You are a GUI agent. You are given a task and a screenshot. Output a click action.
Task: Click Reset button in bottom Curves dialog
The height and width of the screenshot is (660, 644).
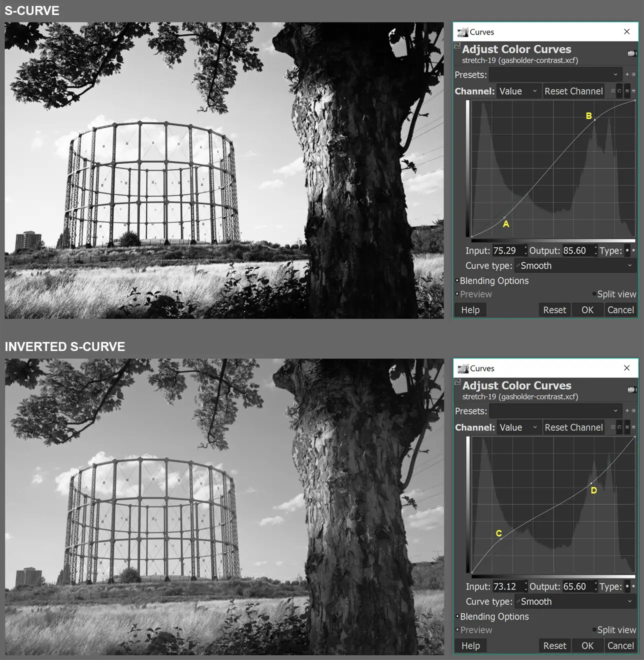pyautogui.click(x=554, y=645)
